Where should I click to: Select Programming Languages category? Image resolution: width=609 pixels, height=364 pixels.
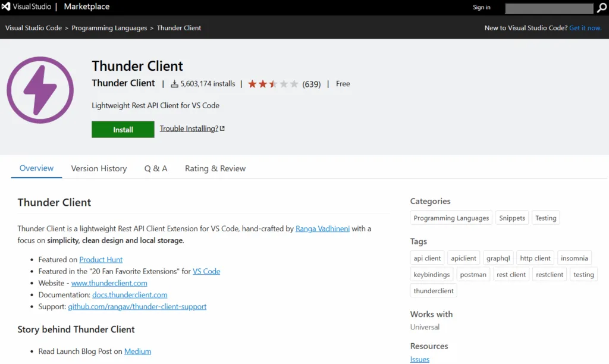[451, 218]
